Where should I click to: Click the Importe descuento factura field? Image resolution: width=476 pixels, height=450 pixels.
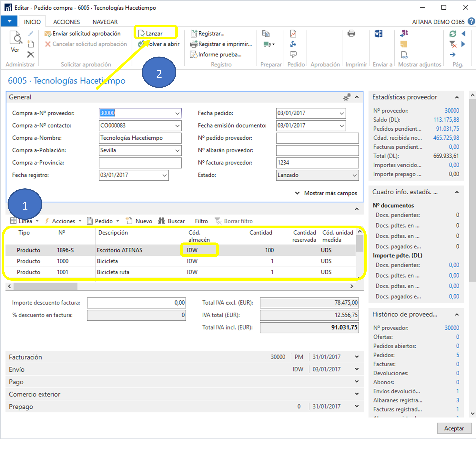pos(136,303)
